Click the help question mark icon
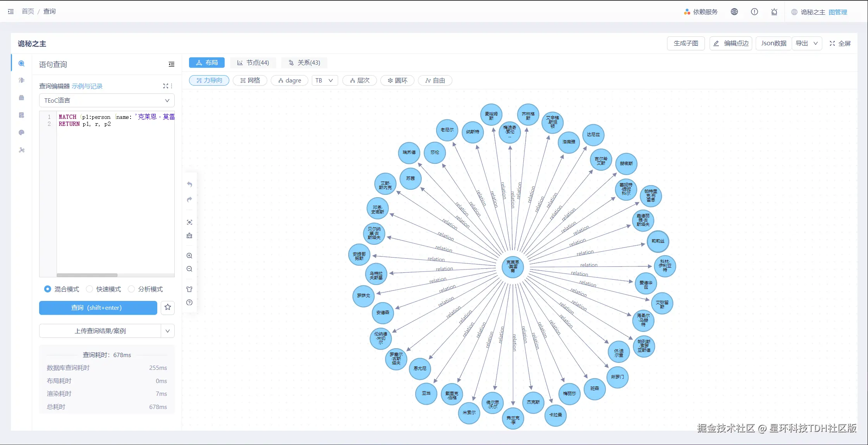Screen dimensions: 868x445 189,302
